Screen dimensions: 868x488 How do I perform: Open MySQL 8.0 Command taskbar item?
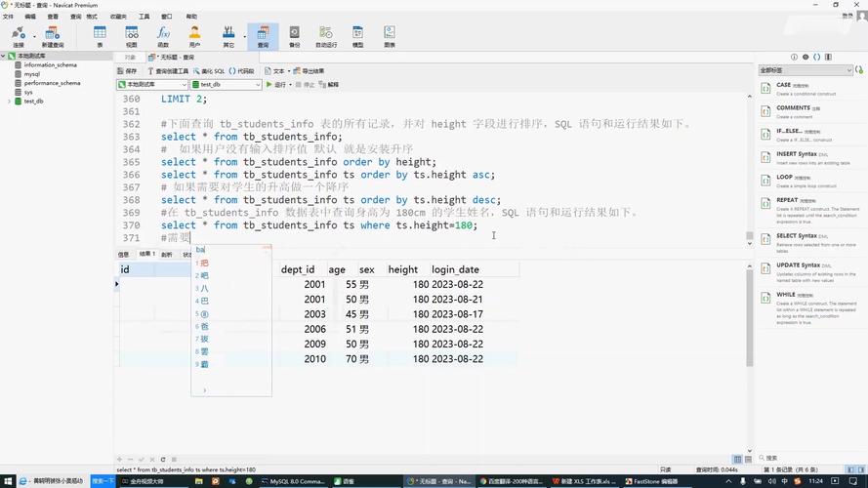[292, 481]
